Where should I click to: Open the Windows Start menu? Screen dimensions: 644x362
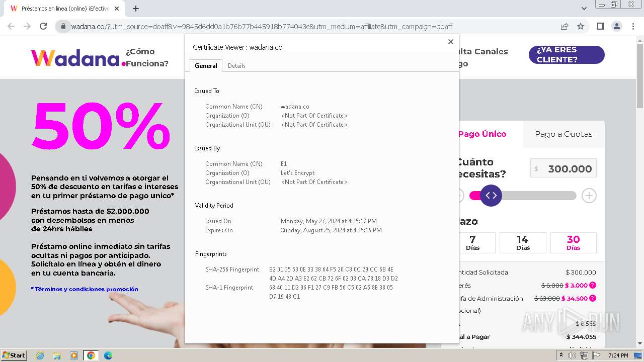(14, 355)
